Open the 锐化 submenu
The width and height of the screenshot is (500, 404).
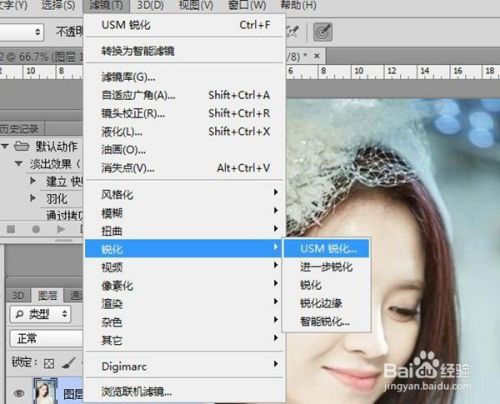[x=184, y=249]
